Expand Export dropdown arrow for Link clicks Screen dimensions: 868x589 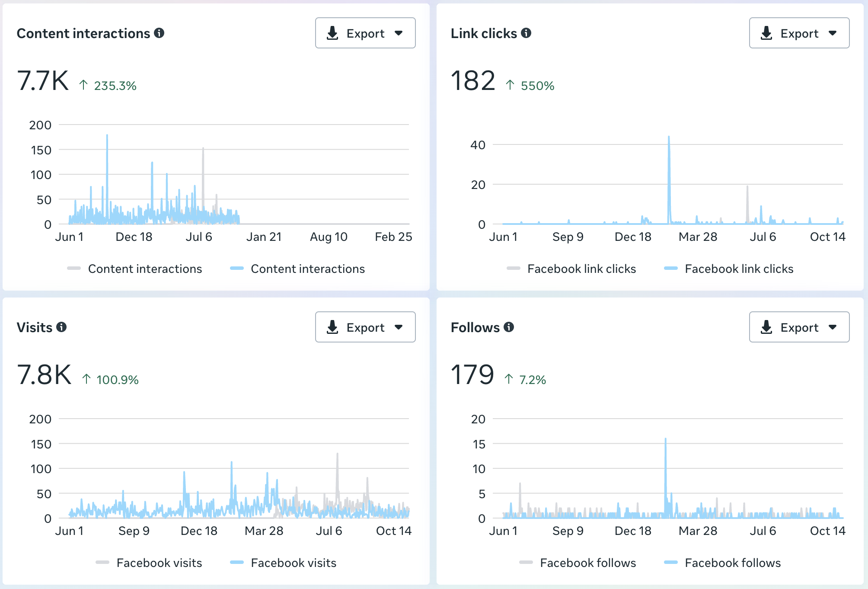[x=833, y=33]
